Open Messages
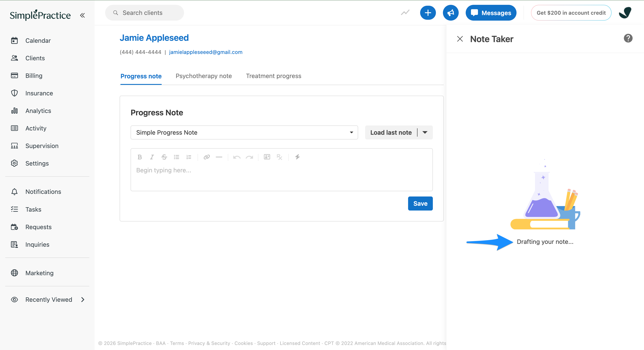644x350 pixels. pos(491,13)
